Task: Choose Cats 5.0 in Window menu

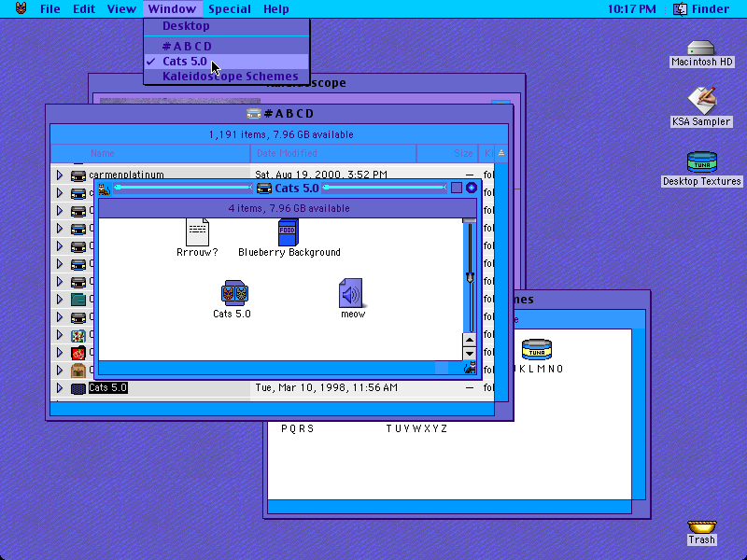Action: [x=227, y=62]
